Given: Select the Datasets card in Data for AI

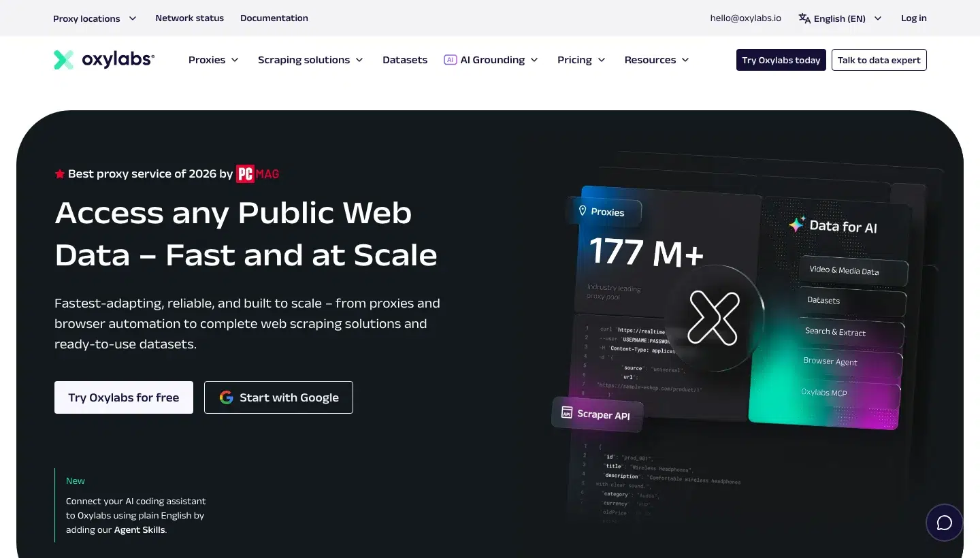Looking at the screenshot, I should pyautogui.click(x=851, y=301).
